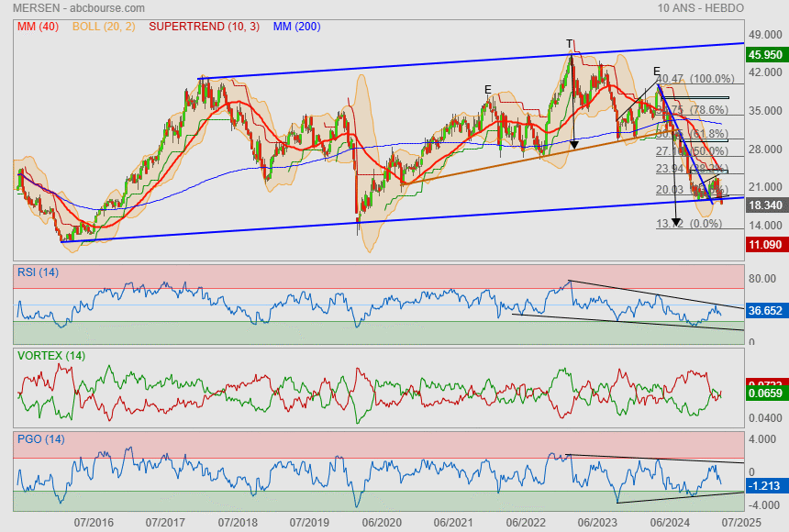Click the green 45.950 price tag
This screenshot has width=789, height=532.
(764, 55)
